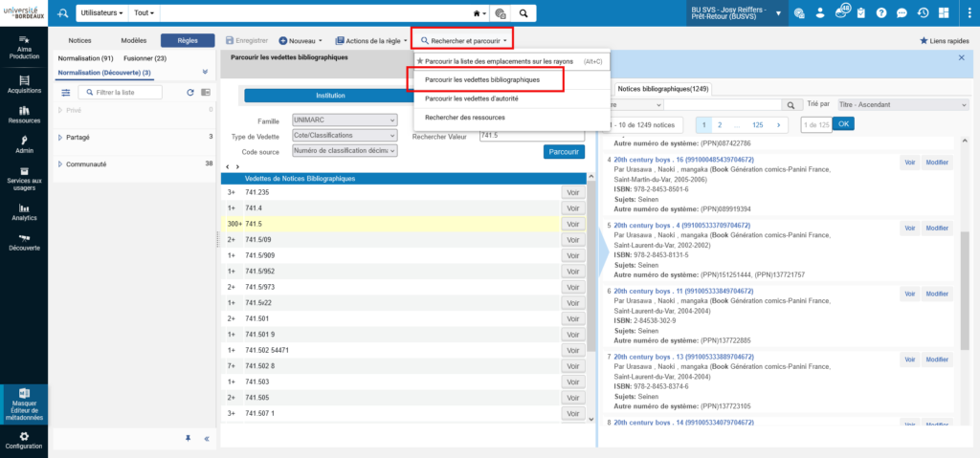Click Voir for heading 741.235
Viewport: 980px width, 458px height.
(x=572, y=192)
